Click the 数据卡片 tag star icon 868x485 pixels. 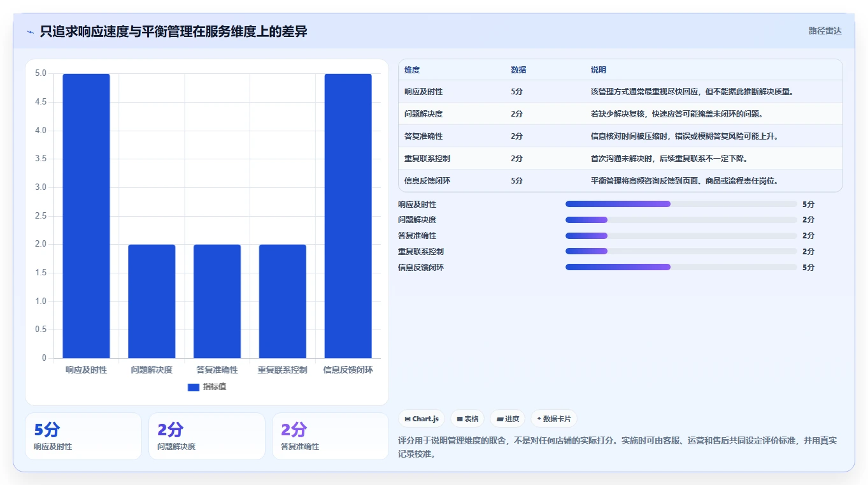point(539,419)
